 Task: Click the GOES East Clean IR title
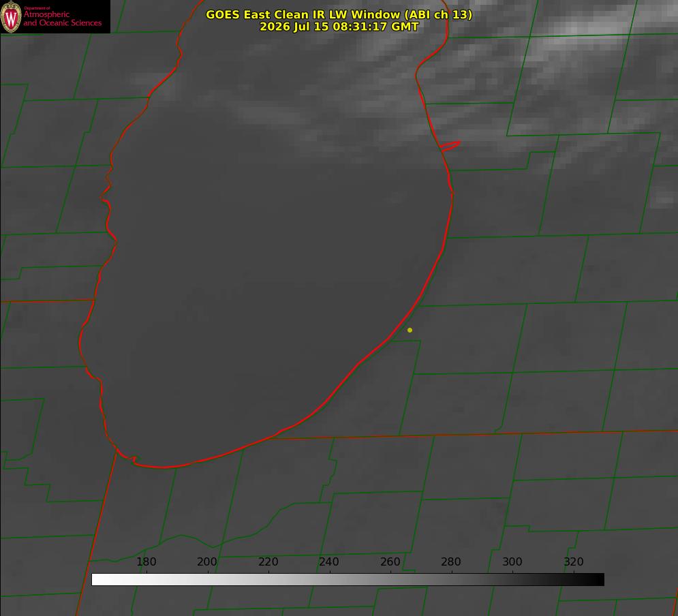coord(339,14)
